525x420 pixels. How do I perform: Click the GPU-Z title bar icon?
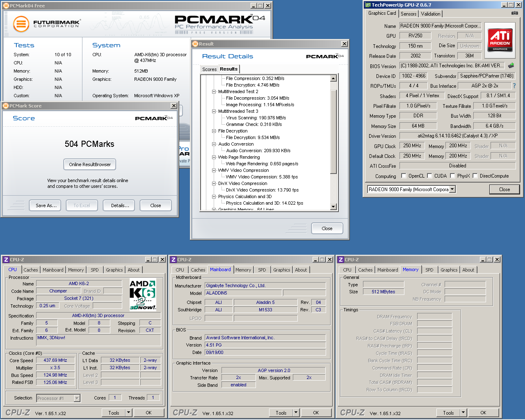pos(367,5)
